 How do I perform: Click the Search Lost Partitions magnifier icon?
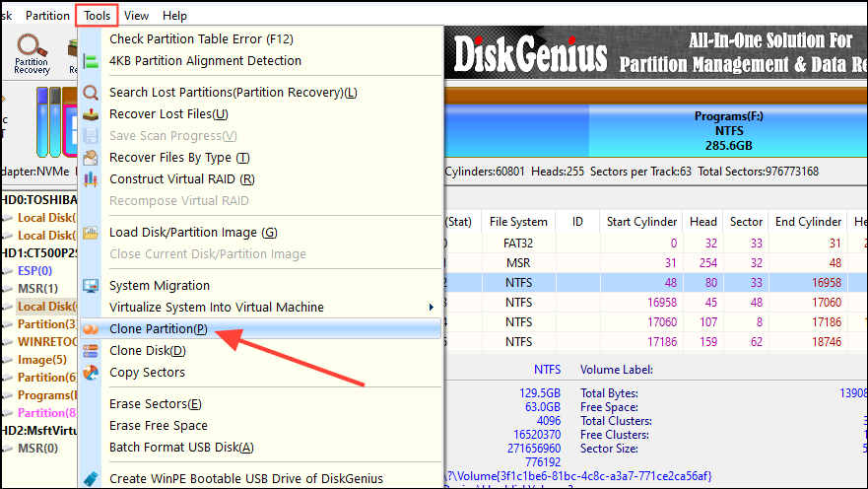click(x=91, y=93)
